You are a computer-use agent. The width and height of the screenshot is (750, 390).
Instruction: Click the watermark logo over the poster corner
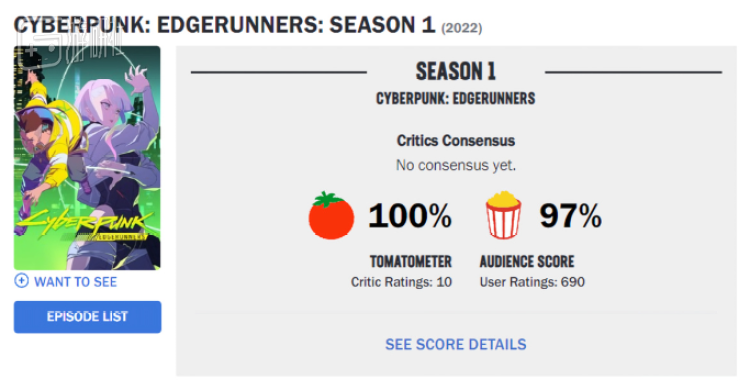coord(67,49)
